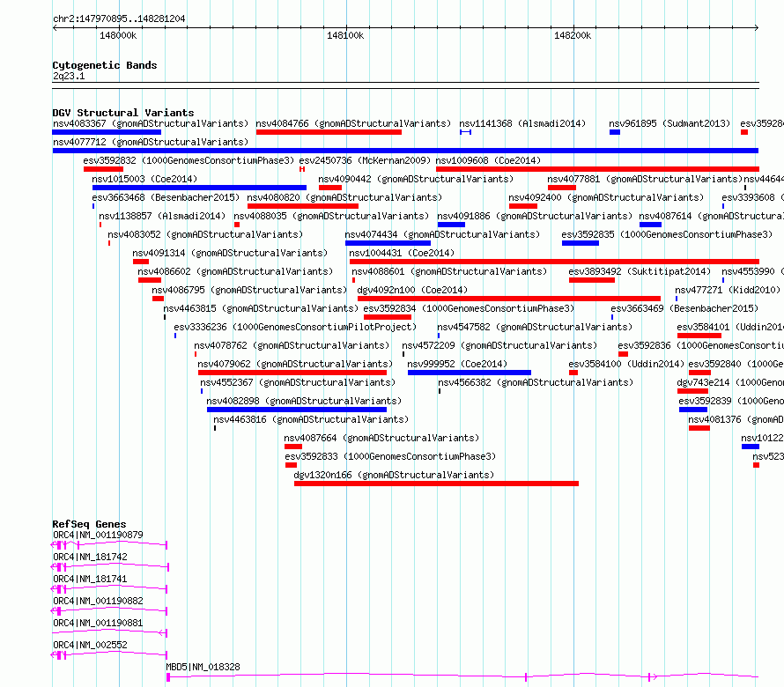The height and width of the screenshot is (687, 784).
Task: Open gene MBD5|NM_018328 label
Action: click(x=203, y=667)
